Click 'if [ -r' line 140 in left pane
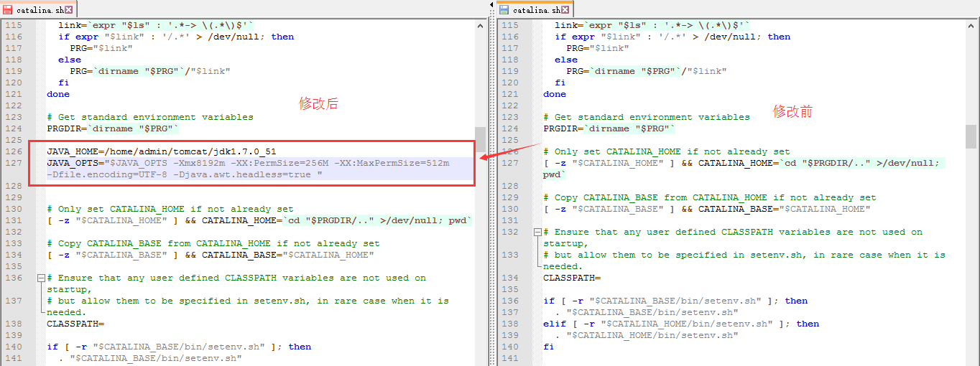This screenshot has width=980, height=366. tap(179, 347)
